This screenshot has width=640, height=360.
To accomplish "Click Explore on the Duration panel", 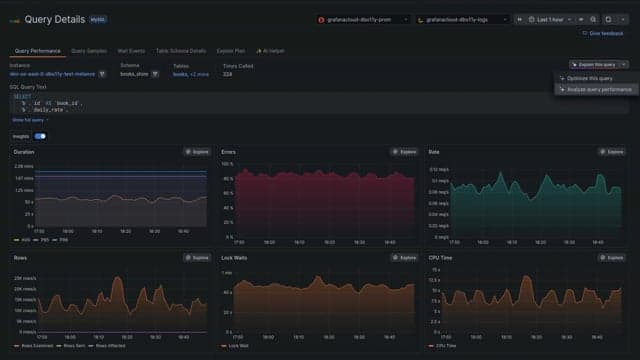I will [x=197, y=152].
